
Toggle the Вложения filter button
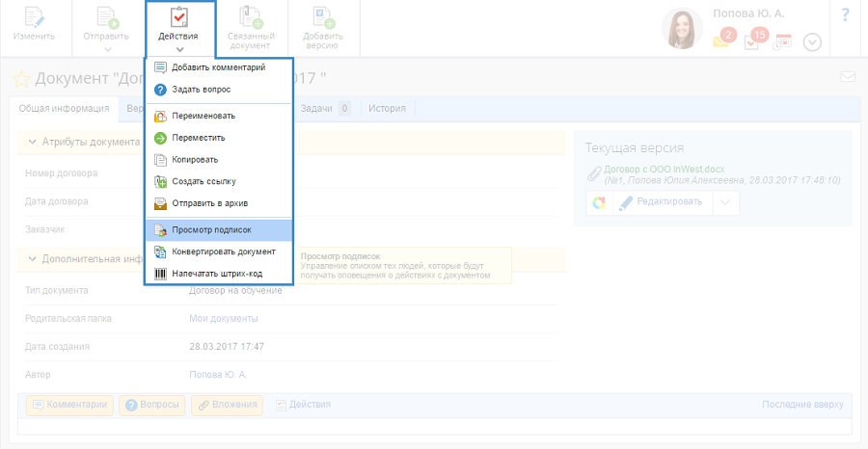point(227,405)
